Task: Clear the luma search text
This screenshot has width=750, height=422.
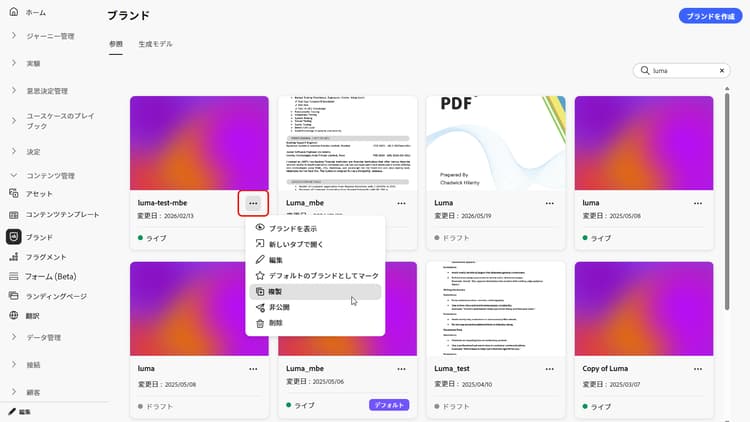Action: pos(722,70)
